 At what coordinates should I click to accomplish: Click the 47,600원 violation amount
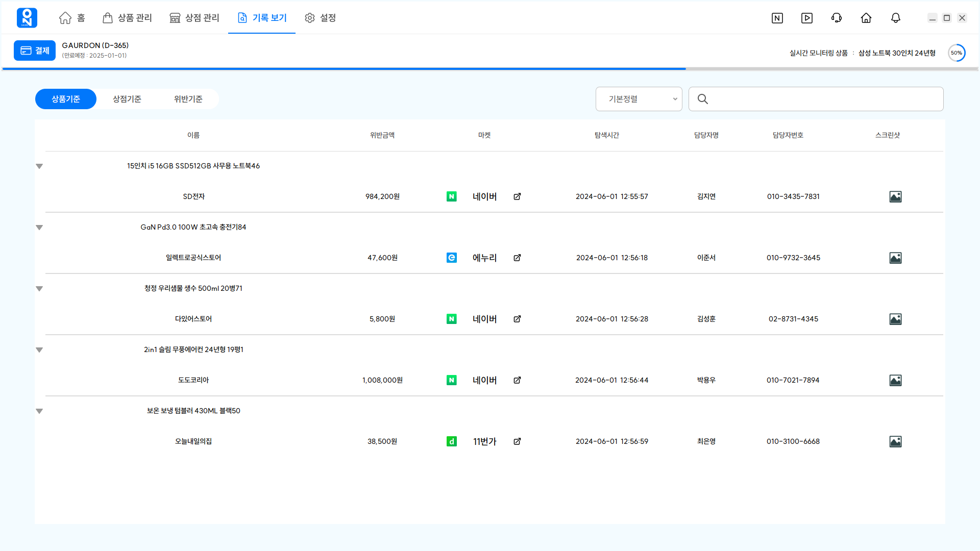click(x=382, y=258)
